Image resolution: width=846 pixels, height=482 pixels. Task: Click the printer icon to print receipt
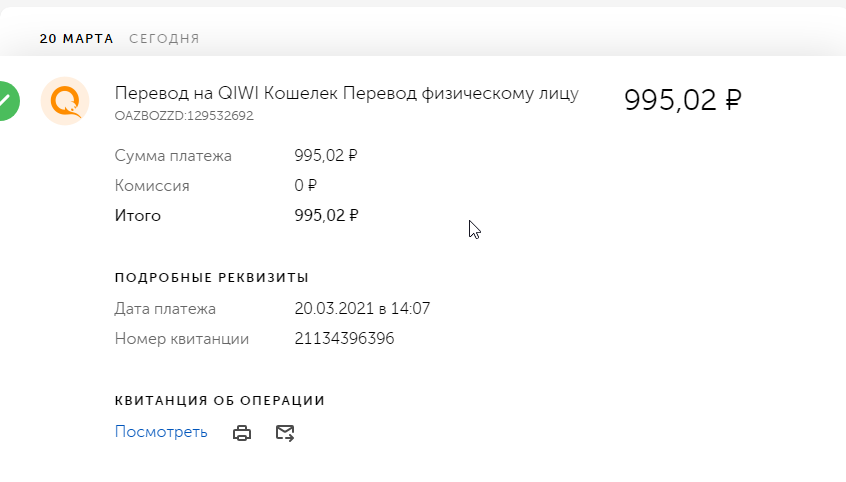[242, 433]
